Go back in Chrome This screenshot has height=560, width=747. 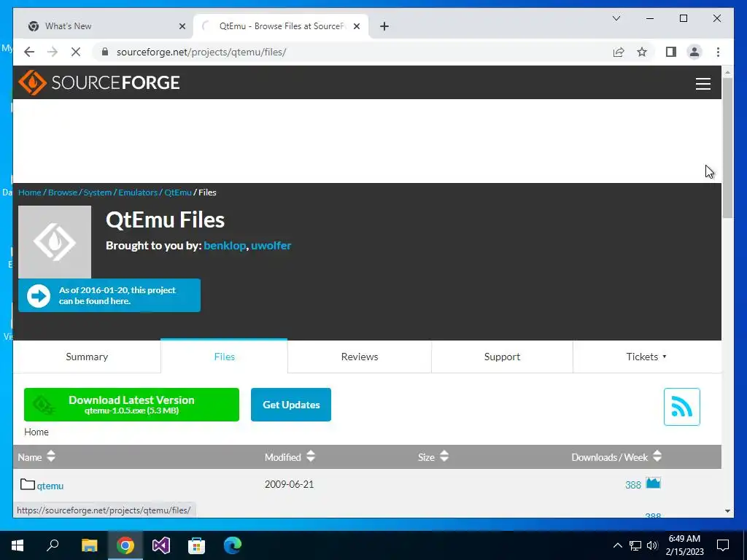(29, 52)
